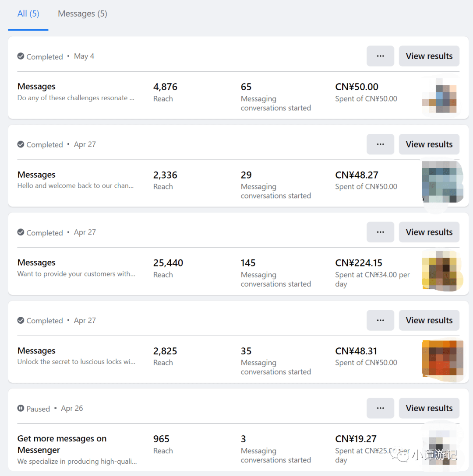This screenshot has width=473, height=476.
Task: Select the 'Want to provide your customers with...' text
Action: (x=76, y=274)
